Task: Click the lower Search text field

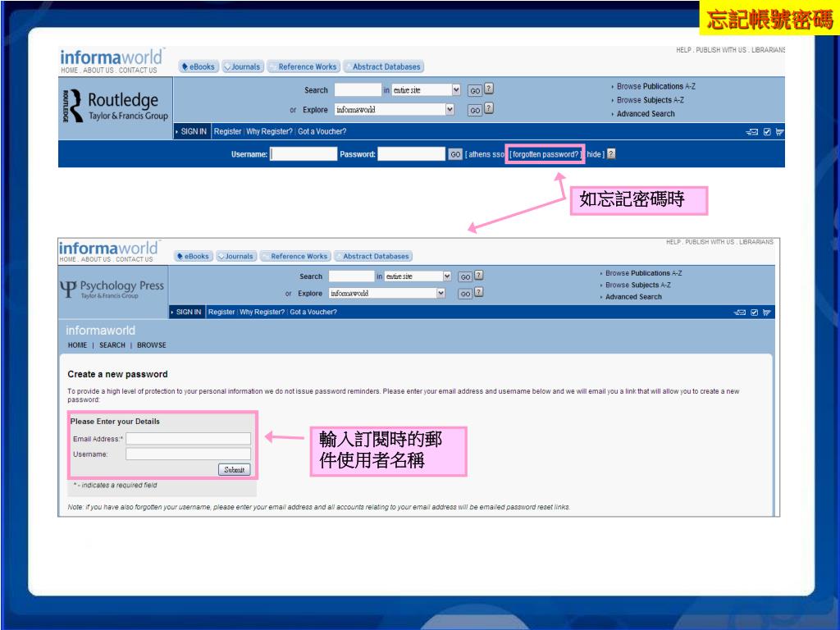Action: point(351,276)
